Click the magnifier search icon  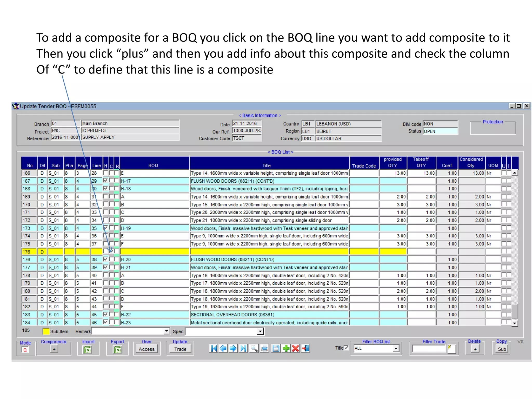(254, 348)
